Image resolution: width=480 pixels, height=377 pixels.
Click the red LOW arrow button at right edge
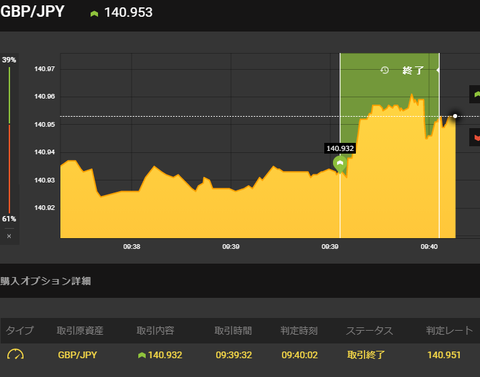click(x=475, y=137)
